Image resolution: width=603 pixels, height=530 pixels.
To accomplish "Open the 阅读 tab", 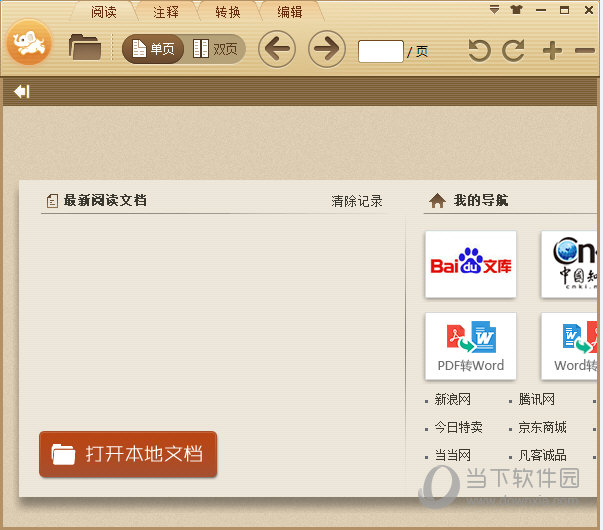I will 103,12.
